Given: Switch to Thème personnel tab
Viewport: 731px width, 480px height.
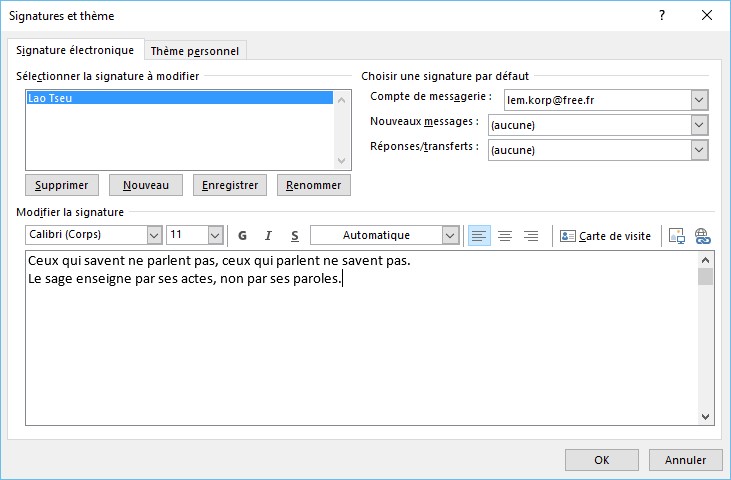Looking at the screenshot, I should [x=195, y=51].
